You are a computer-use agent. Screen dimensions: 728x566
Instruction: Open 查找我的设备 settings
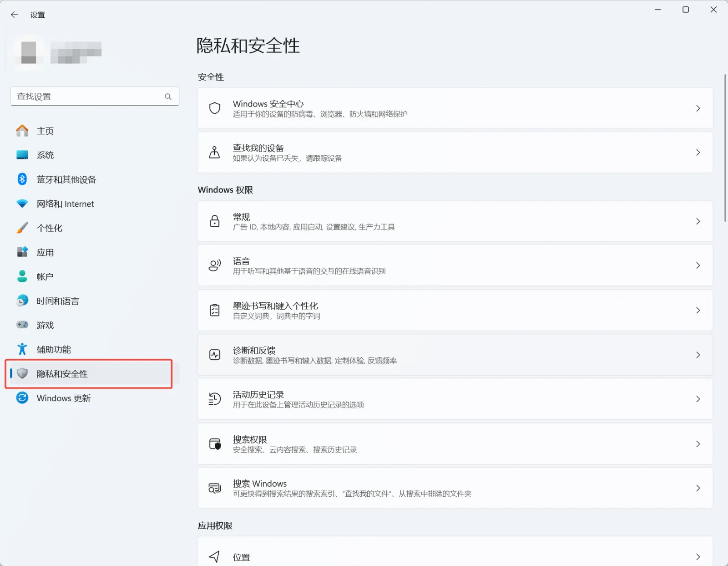pos(455,153)
